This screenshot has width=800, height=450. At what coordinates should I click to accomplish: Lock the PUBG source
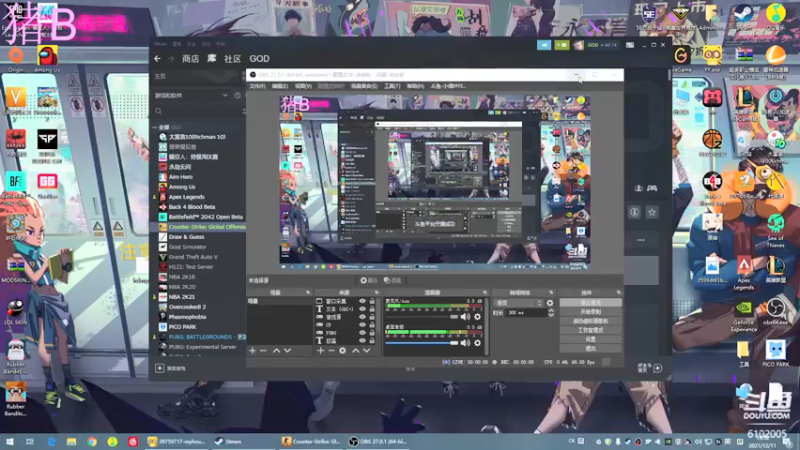point(372,333)
